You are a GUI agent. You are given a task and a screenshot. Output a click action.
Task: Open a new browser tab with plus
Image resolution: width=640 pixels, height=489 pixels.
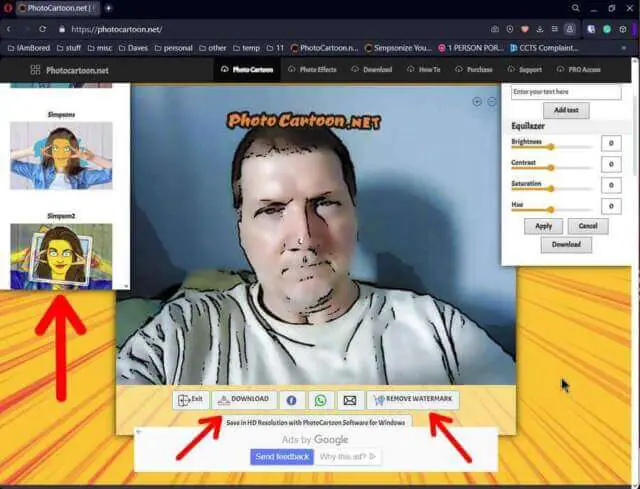(108, 8)
